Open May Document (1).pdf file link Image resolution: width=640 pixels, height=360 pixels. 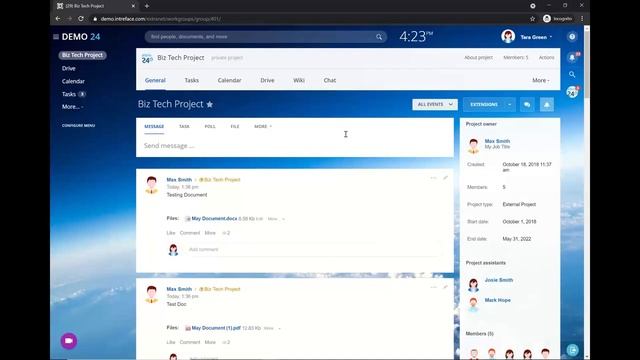(216, 328)
